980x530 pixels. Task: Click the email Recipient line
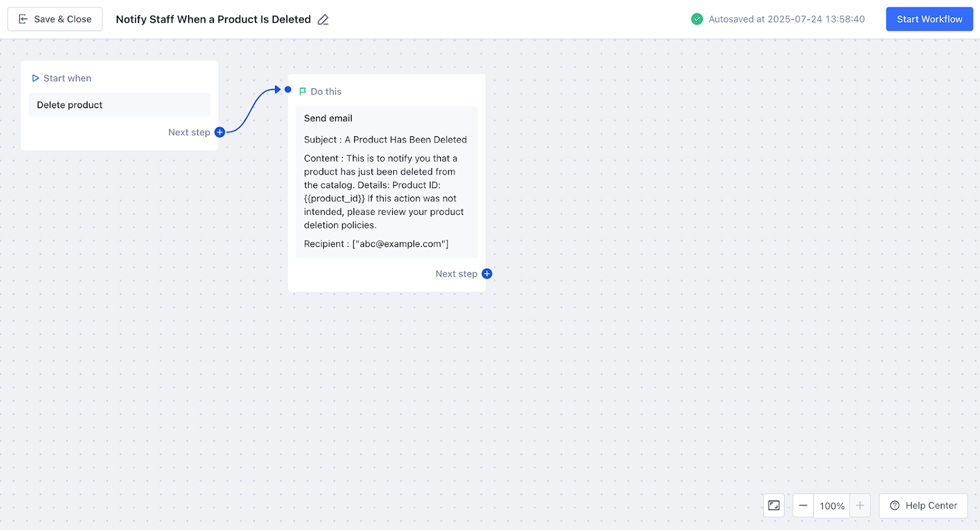pyautogui.click(x=376, y=244)
